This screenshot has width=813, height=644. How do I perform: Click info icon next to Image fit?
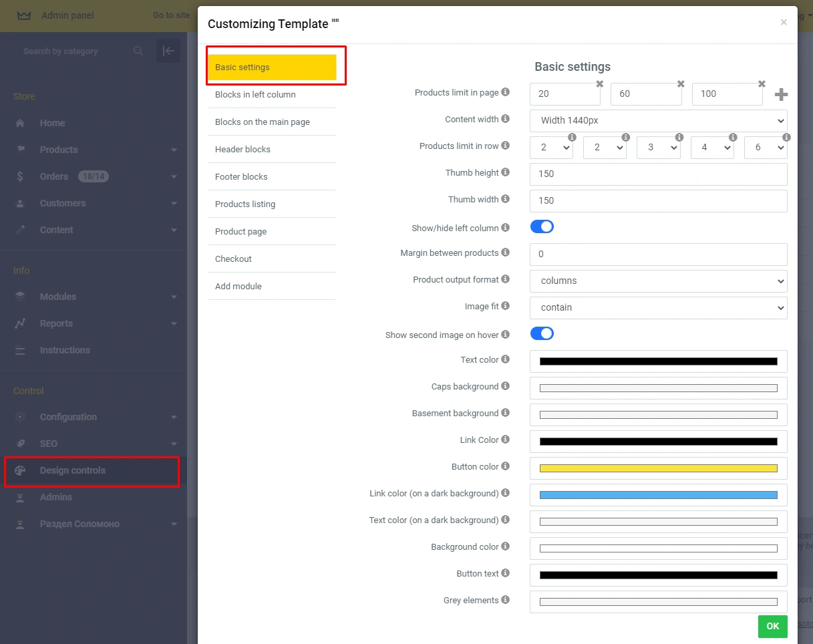coord(505,306)
